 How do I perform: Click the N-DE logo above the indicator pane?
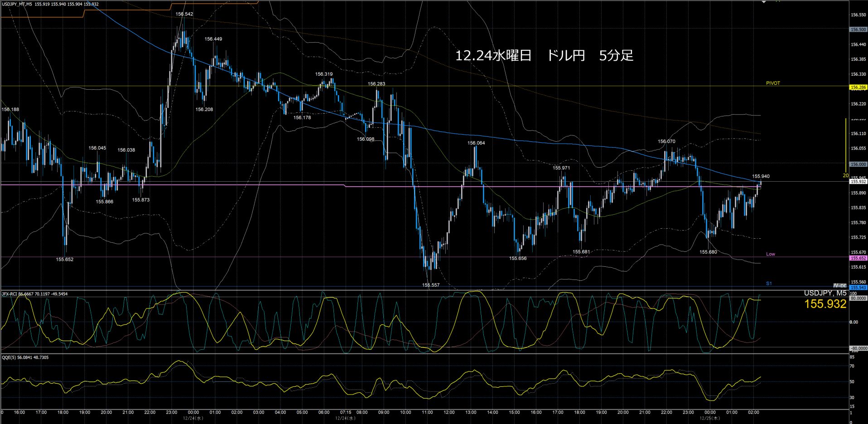(x=839, y=286)
